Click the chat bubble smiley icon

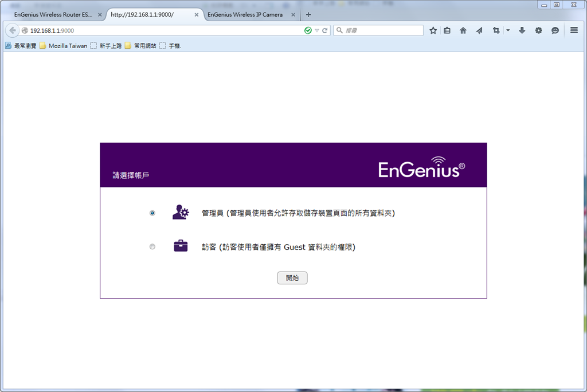click(555, 30)
